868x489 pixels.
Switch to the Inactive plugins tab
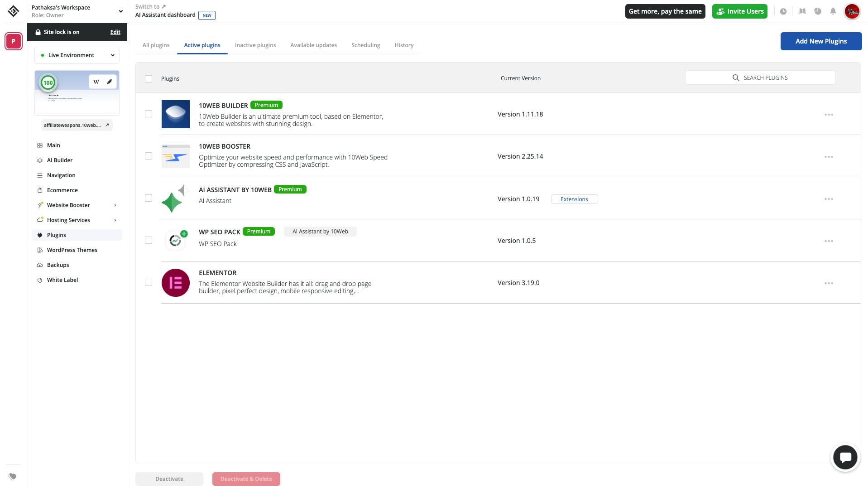pyautogui.click(x=255, y=45)
